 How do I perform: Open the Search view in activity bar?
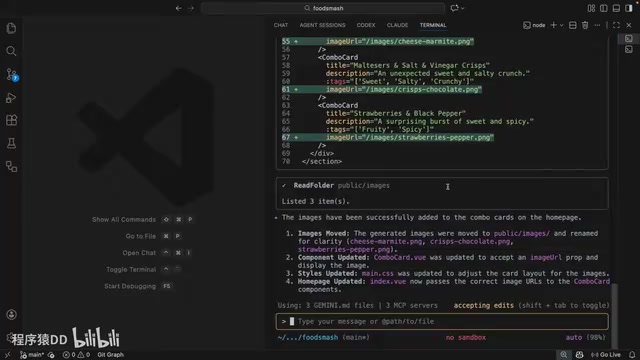pos(11,51)
